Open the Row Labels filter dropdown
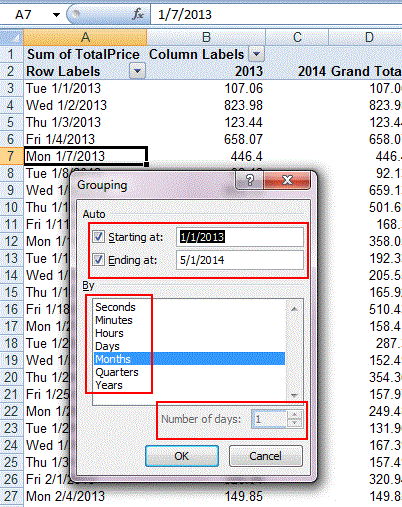The height and width of the screenshot is (507, 402). 137,71
